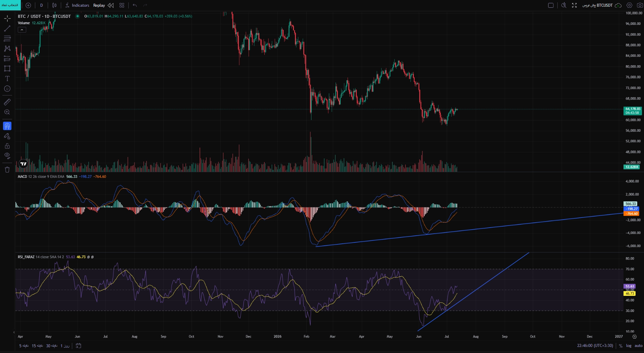Choose the ruler measure tool

(x=7, y=102)
